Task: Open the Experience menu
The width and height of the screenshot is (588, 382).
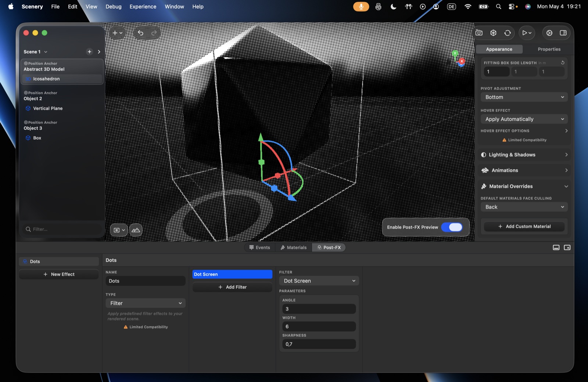Action: 143,7
